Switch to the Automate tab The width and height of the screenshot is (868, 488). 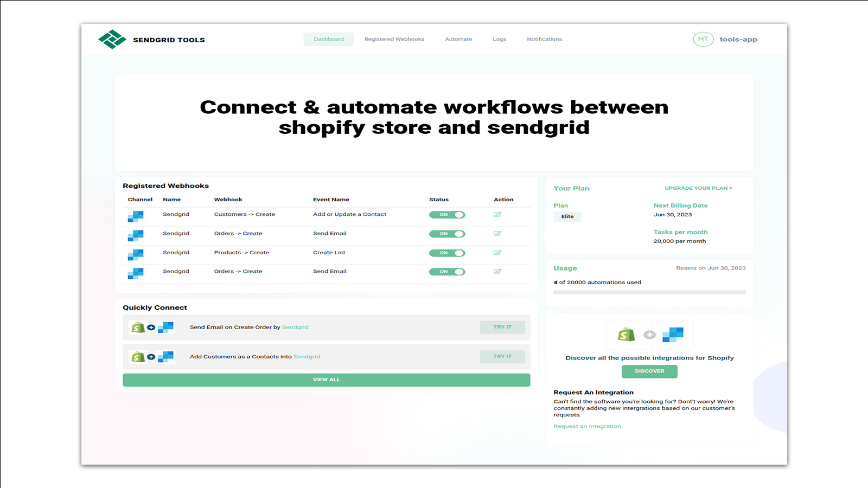point(458,39)
